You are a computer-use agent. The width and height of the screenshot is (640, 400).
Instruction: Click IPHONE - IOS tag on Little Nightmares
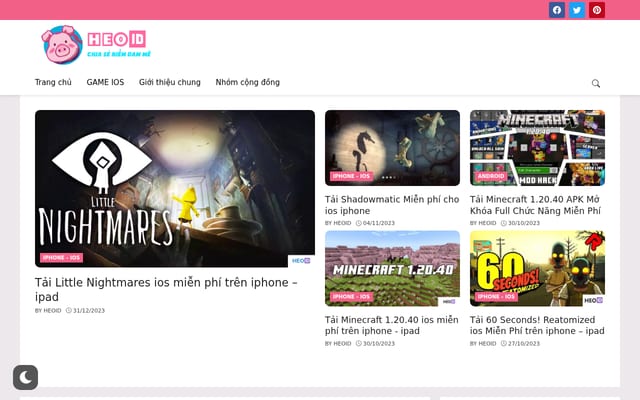[x=61, y=258]
